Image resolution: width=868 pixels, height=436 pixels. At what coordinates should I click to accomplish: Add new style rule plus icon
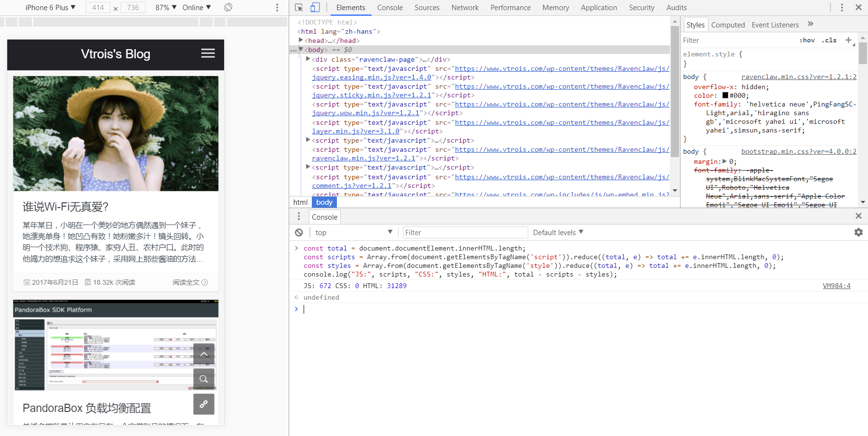pos(849,40)
